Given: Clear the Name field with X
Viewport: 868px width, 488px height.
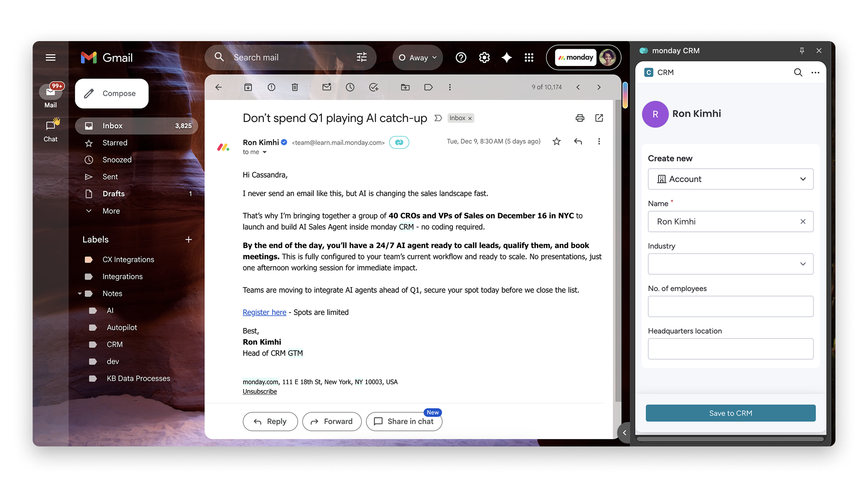Looking at the screenshot, I should tap(803, 221).
